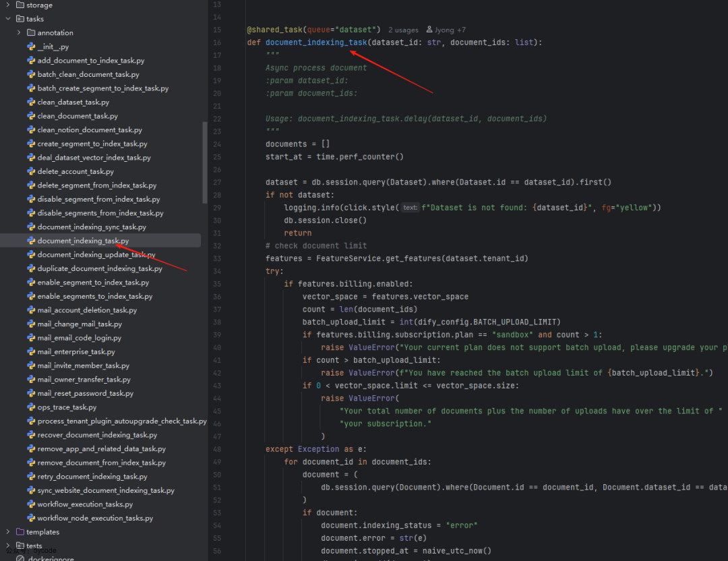Collapse the tasks folder chevron
Image resolution: width=728 pixels, height=561 pixels.
click(8, 19)
